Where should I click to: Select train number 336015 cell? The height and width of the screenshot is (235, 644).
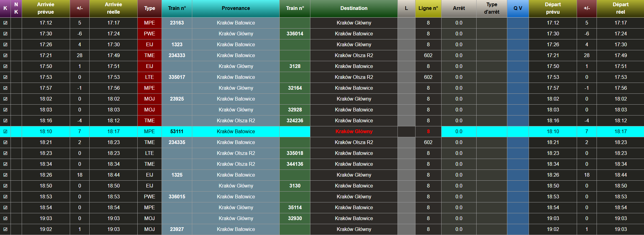coord(177,197)
